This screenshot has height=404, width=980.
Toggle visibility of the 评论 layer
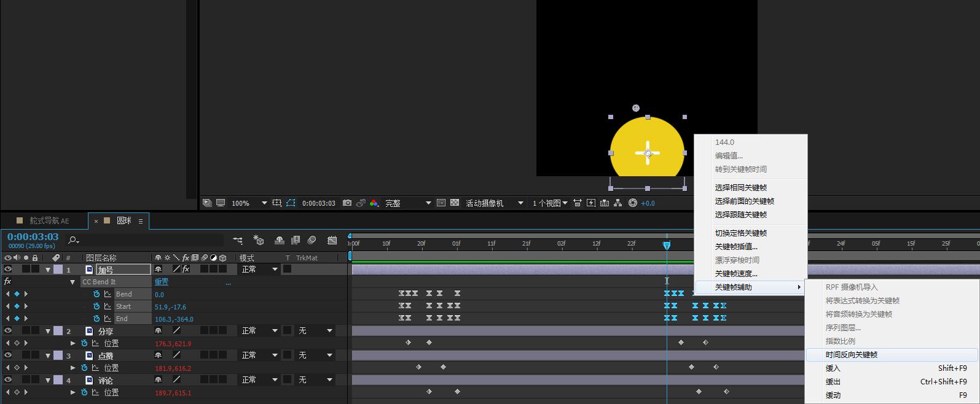pyautogui.click(x=8, y=380)
